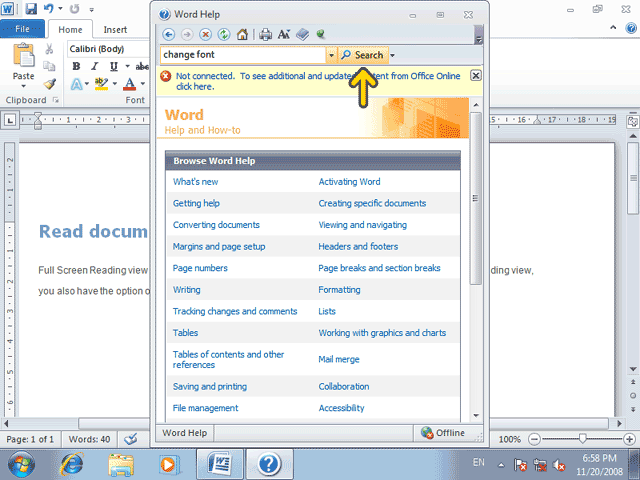Viewport: 640px width, 480px height.
Task: Click Forward arrow in Word Help toolbar
Action: 187,35
